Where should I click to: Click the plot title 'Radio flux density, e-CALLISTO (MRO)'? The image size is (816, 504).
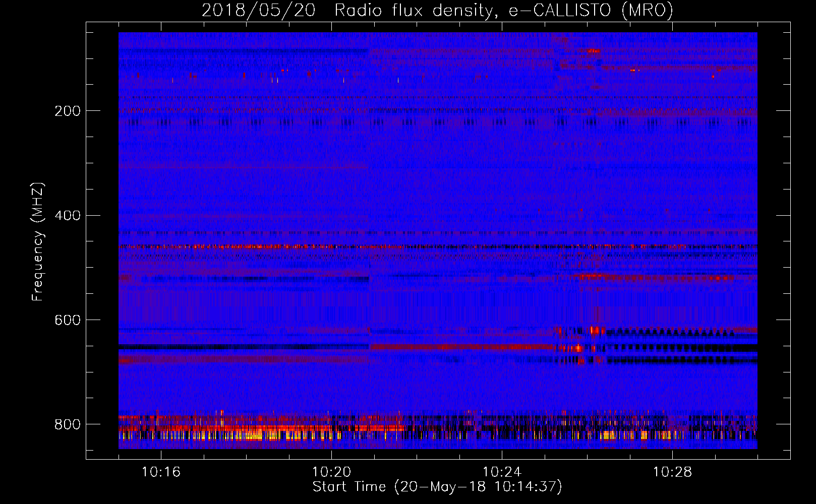(503, 11)
